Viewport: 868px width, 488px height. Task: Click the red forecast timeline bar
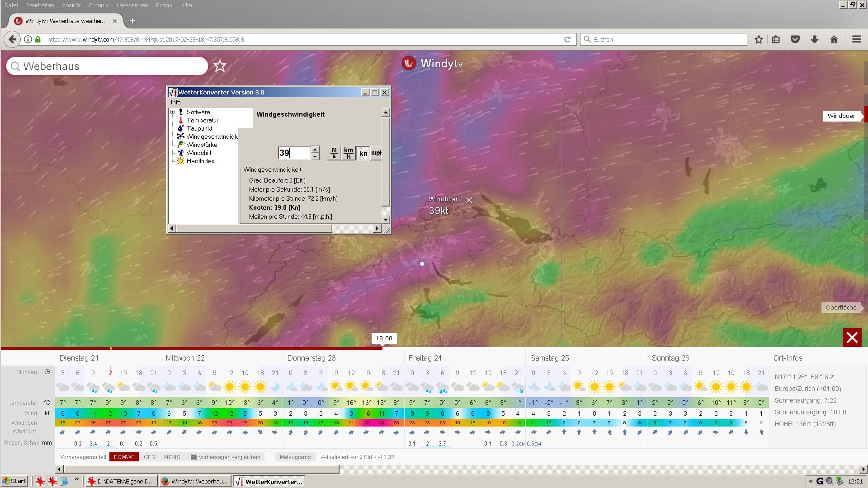(226, 348)
